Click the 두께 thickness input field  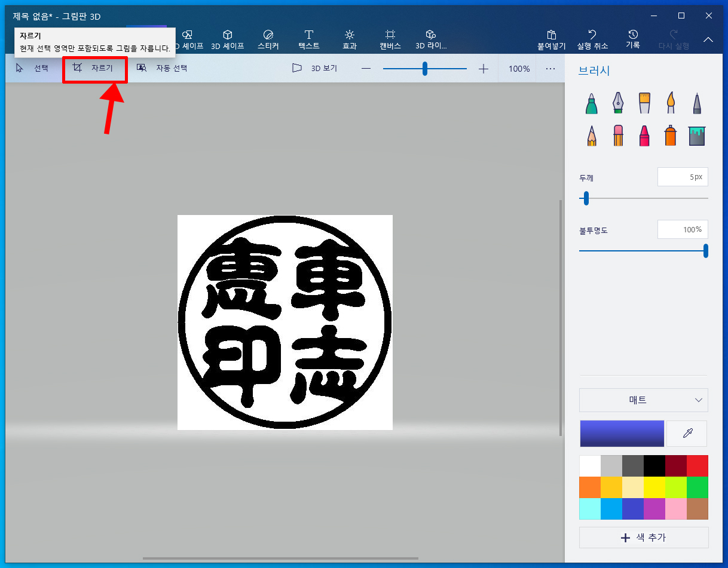tap(682, 177)
